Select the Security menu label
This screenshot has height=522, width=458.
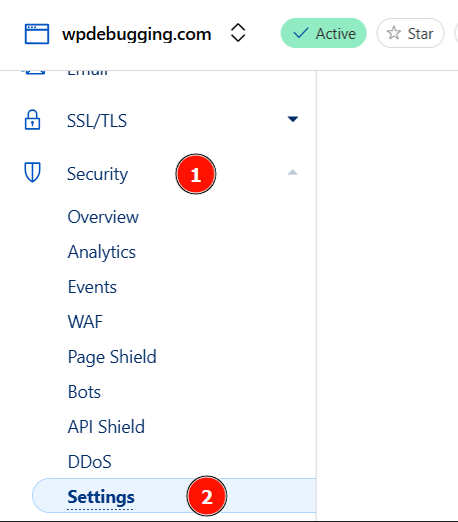point(97,174)
